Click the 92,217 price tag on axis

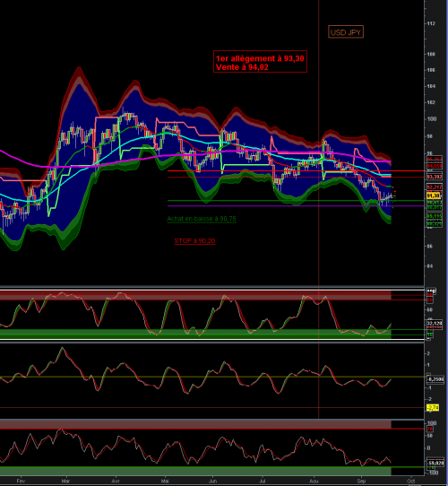tap(435, 187)
